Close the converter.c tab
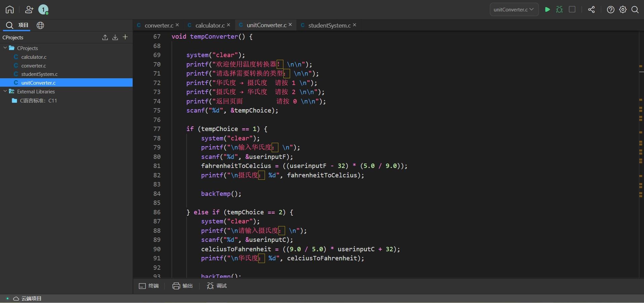Screen dimensions: 644x303 click(x=177, y=25)
